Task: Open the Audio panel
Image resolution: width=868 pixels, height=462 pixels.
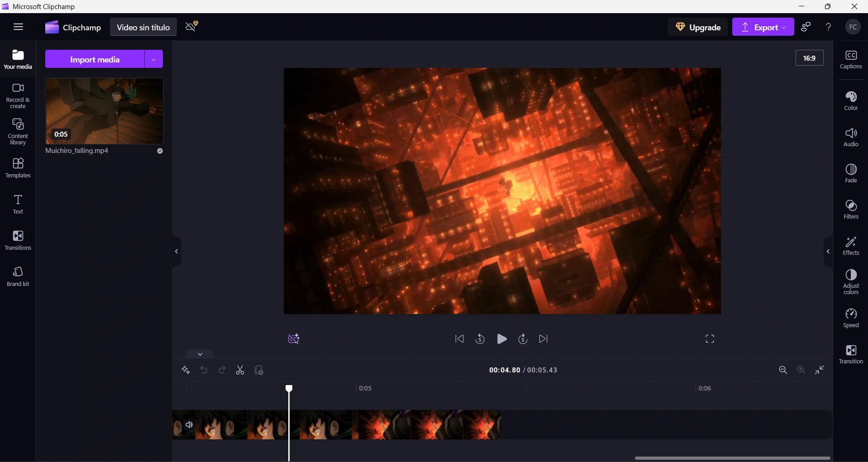Action: (851, 137)
